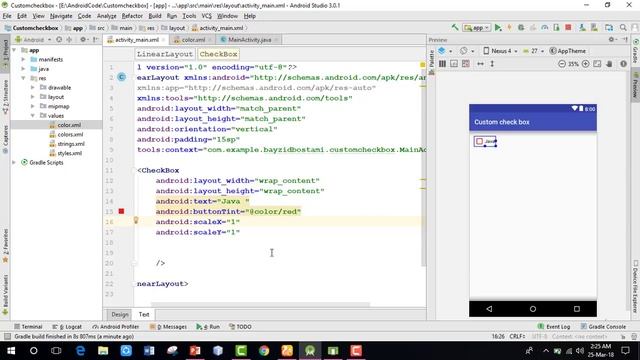
Task: Switch to the MainActivity.java editor tab
Action: tap(249, 40)
